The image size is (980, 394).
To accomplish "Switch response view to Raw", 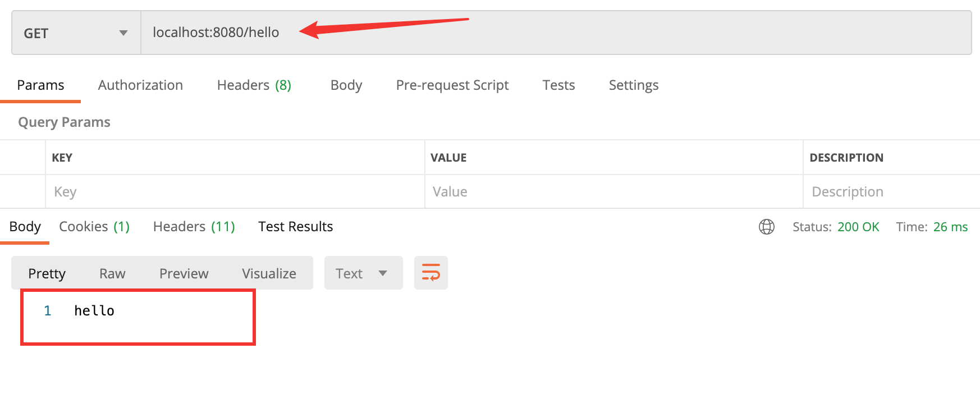I will point(112,273).
